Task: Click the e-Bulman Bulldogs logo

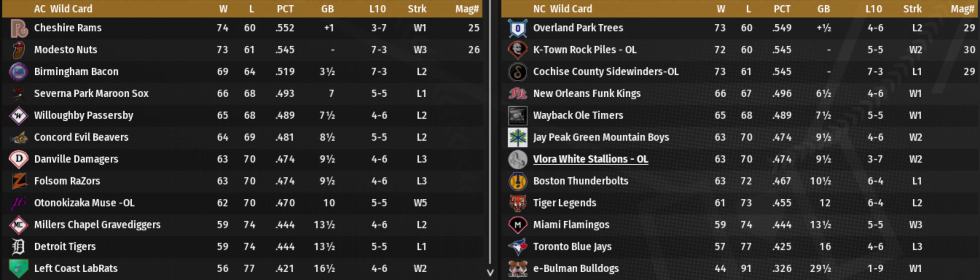Action: point(518,269)
